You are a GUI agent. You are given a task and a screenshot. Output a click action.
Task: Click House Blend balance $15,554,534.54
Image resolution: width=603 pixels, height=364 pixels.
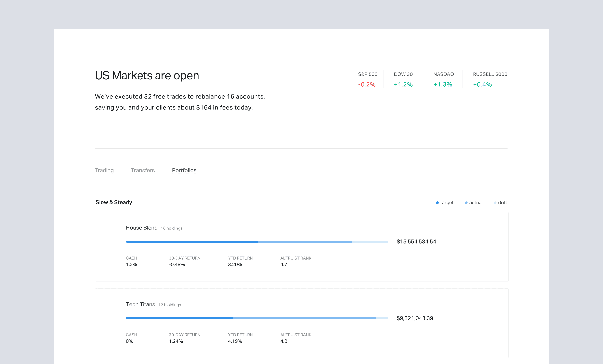(416, 242)
